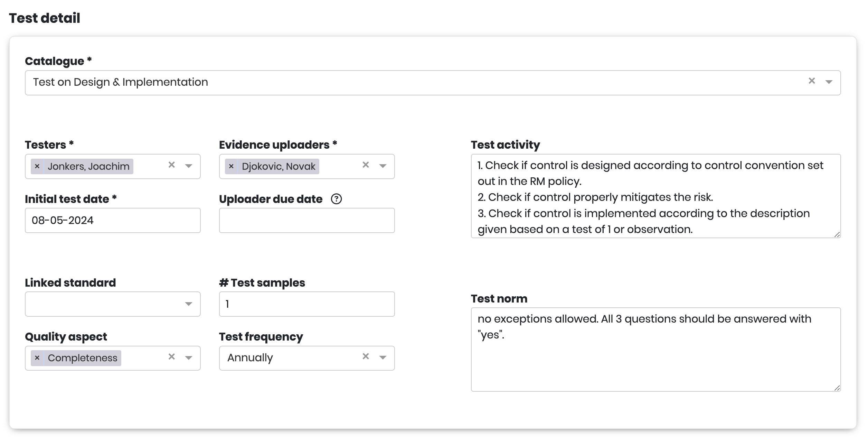The image size is (868, 437).
Task: Click inside the Test activity text area
Action: (x=655, y=196)
